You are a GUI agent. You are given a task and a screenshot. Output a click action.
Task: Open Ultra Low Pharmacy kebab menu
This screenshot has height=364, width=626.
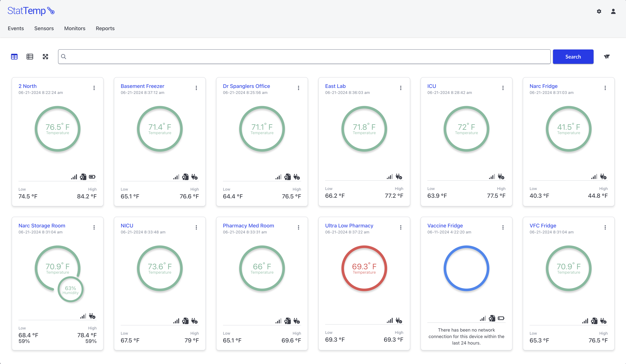[401, 227]
